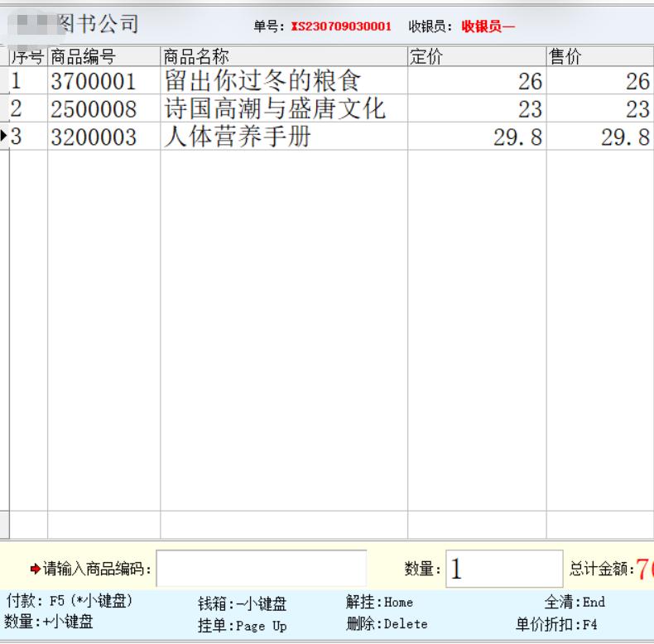
Task: Select product code cell 3700001
Action: point(103,81)
